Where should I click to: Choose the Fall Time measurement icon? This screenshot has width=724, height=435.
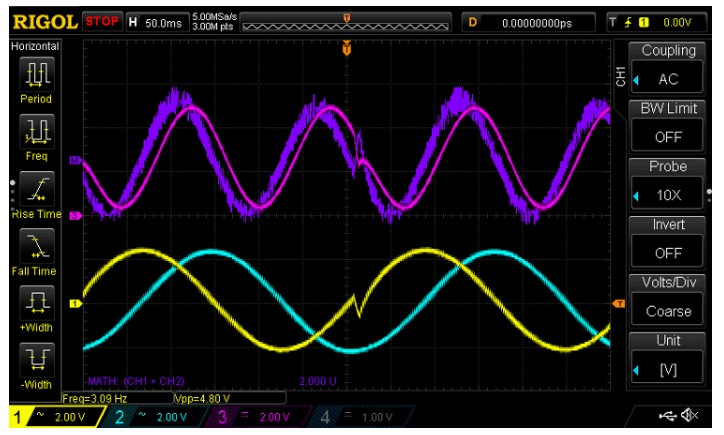pyautogui.click(x=34, y=244)
